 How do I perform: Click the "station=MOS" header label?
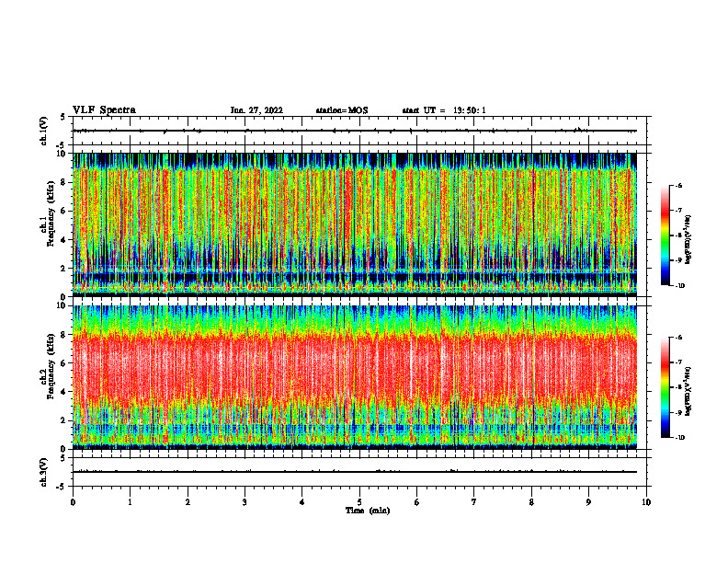pyautogui.click(x=342, y=110)
